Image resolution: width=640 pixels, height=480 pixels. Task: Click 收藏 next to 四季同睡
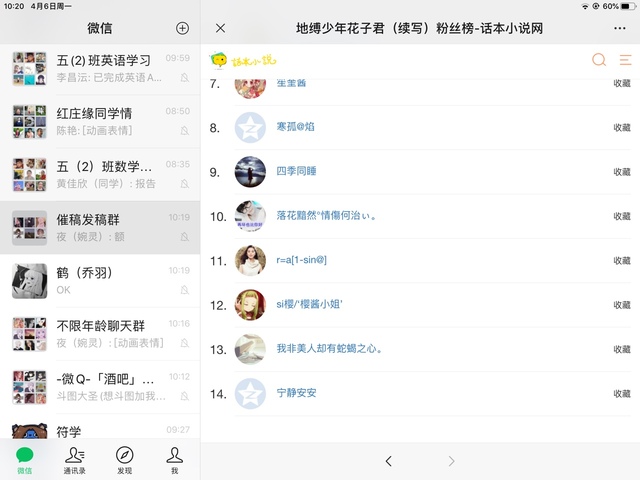(622, 172)
